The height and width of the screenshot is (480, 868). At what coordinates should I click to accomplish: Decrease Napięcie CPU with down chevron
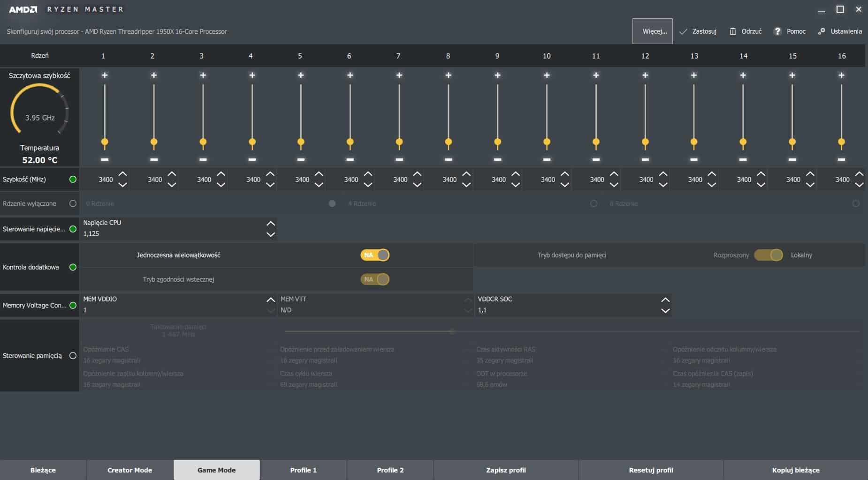[x=271, y=234]
